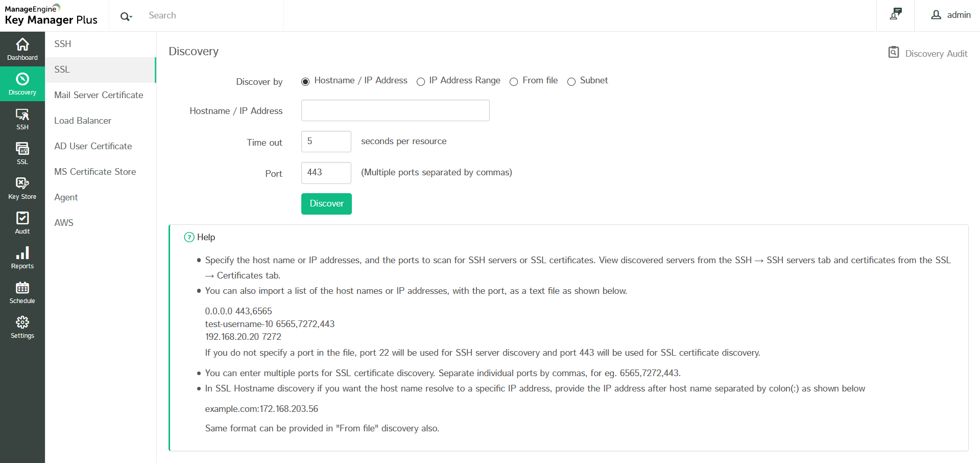Select the Subnet radio button
Screen dimensions: 980x463
coord(571,82)
